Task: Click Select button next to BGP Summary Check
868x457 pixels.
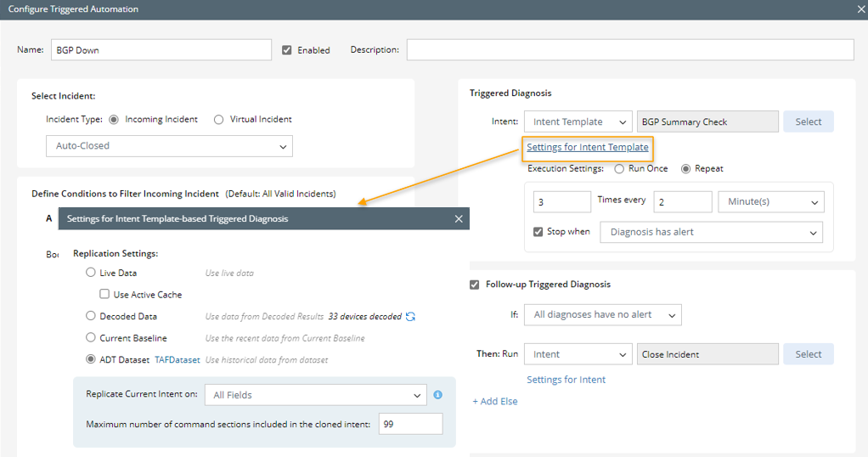Action: tap(808, 121)
